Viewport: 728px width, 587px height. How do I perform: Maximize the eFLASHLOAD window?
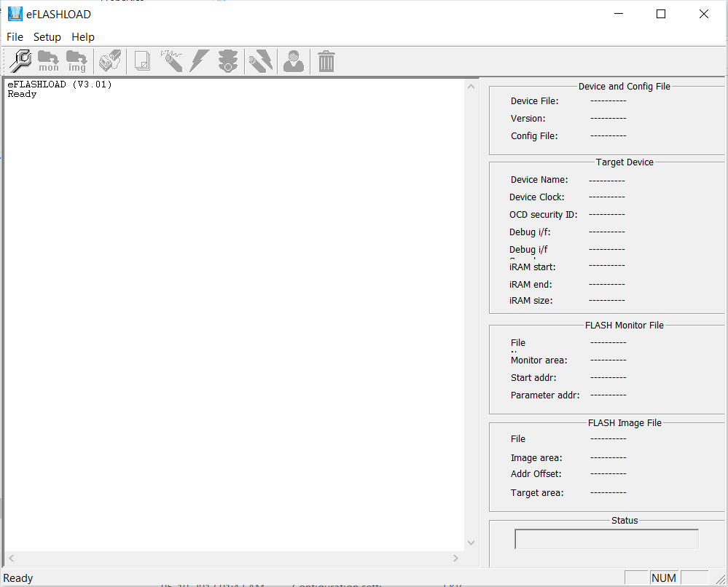click(661, 14)
